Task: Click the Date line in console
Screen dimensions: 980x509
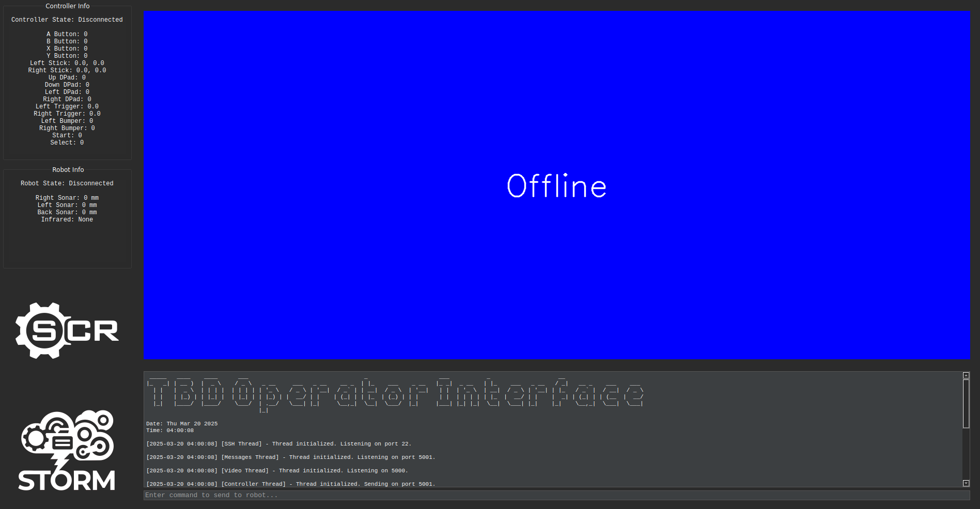Action: [182, 424]
